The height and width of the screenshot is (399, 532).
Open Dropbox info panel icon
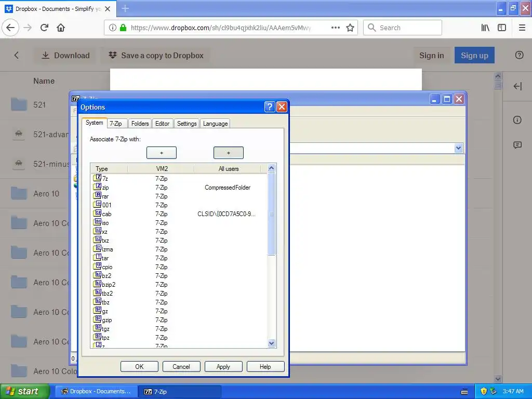(517, 120)
